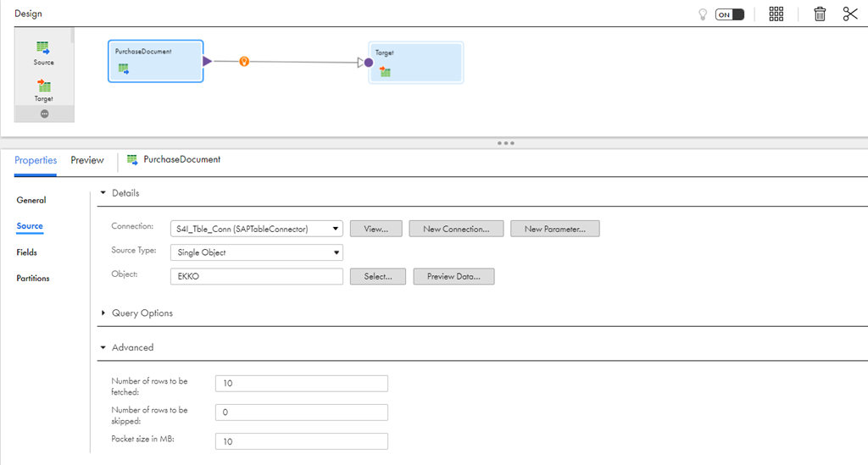Open the Connection dropdown
The width and height of the screenshot is (868, 465).
[x=257, y=229]
